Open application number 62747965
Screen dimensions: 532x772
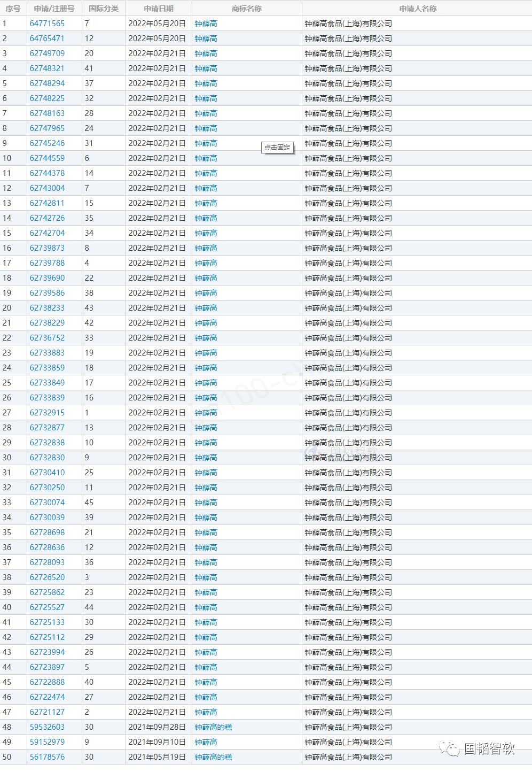47,128
